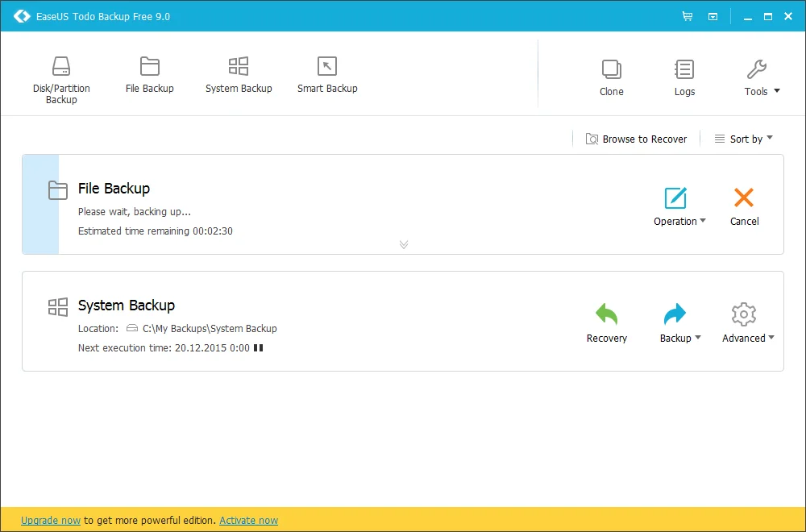Viewport: 806px width, 532px height.
Task: Click the Windows icon of the System Backup task
Action: [57, 307]
